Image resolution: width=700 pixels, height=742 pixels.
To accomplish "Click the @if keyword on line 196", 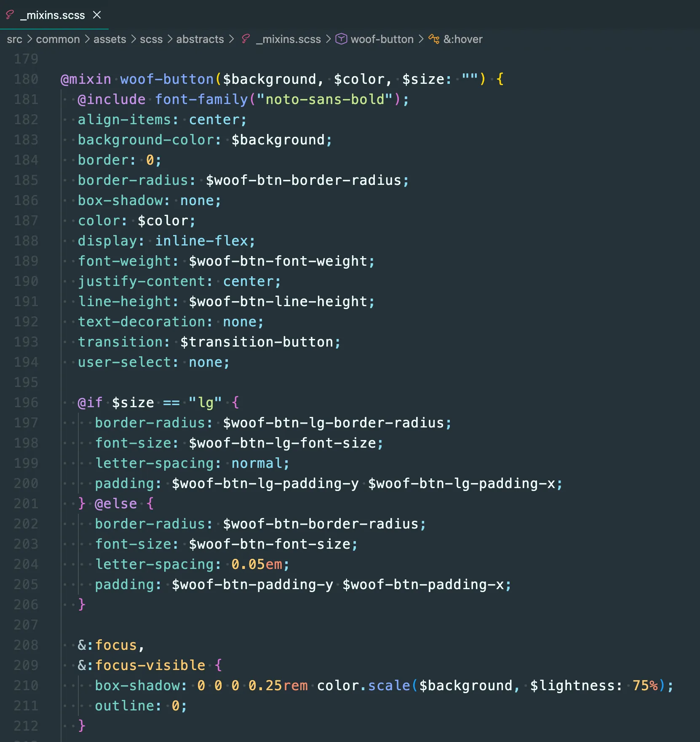I will pos(90,403).
